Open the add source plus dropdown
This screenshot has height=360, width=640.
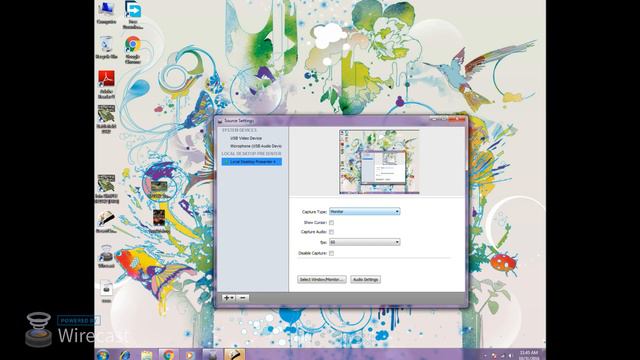point(229,298)
